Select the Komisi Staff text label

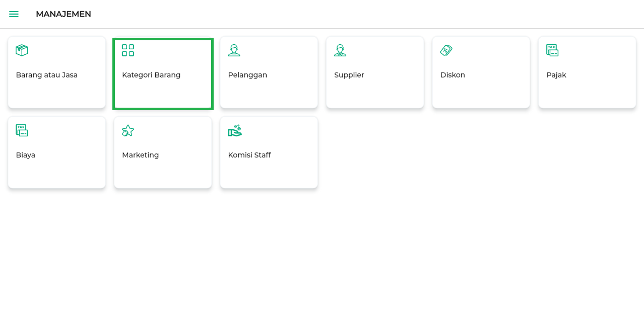tap(249, 155)
